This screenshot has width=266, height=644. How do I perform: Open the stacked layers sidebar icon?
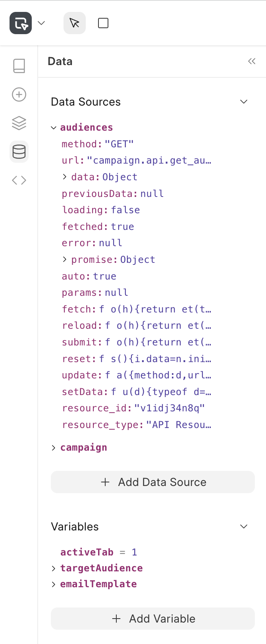tap(19, 123)
